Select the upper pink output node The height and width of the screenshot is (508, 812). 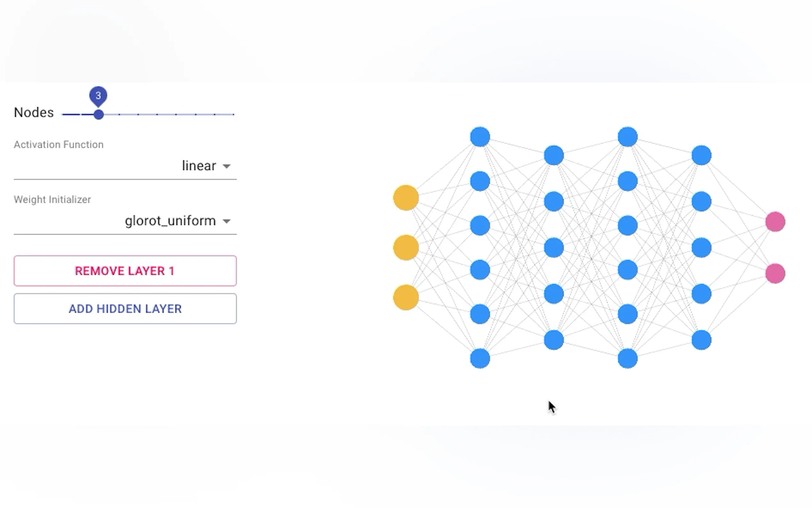pyautogui.click(x=775, y=222)
